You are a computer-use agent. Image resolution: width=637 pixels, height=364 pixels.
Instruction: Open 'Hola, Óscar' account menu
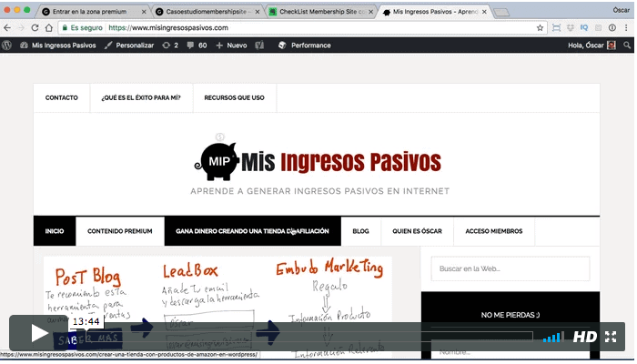[x=591, y=45]
